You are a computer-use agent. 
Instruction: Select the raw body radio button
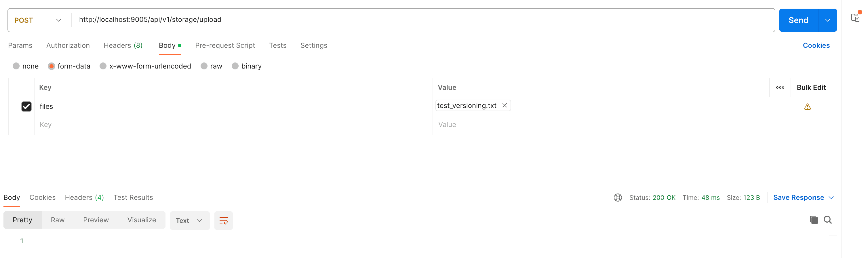(x=204, y=66)
